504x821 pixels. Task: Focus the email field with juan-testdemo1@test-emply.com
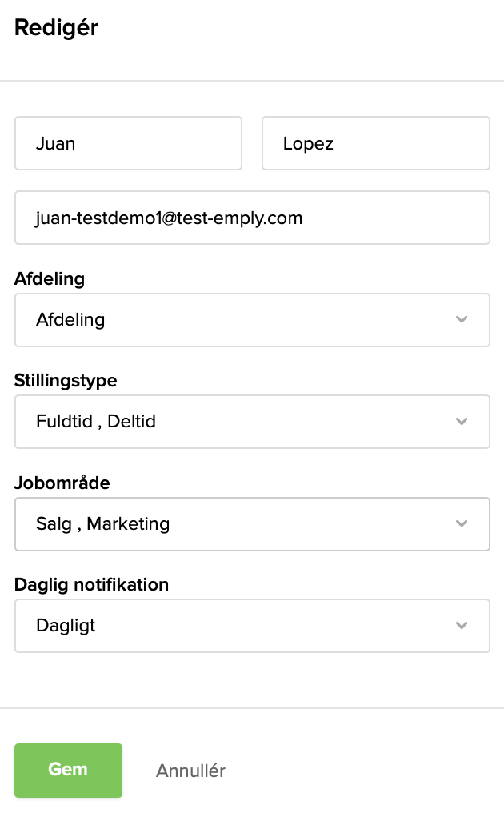tap(251, 217)
